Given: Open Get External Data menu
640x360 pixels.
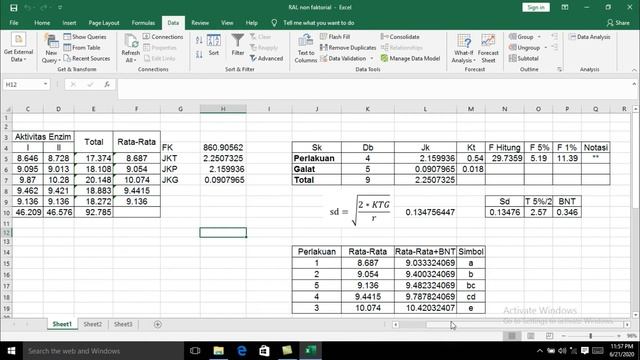Looking at the screenshot, I should 18,48.
